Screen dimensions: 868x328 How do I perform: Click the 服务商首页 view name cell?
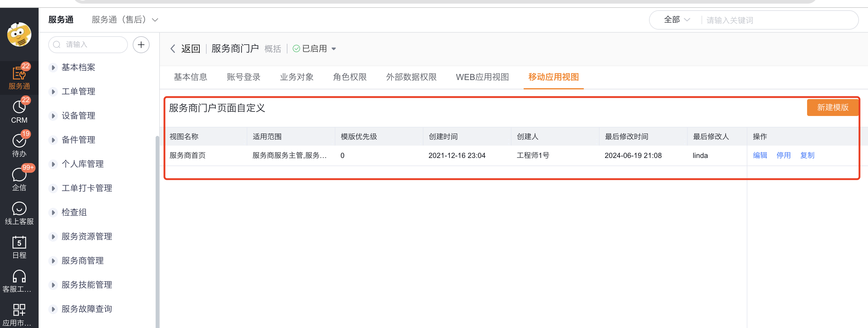(x=187, y=155)
